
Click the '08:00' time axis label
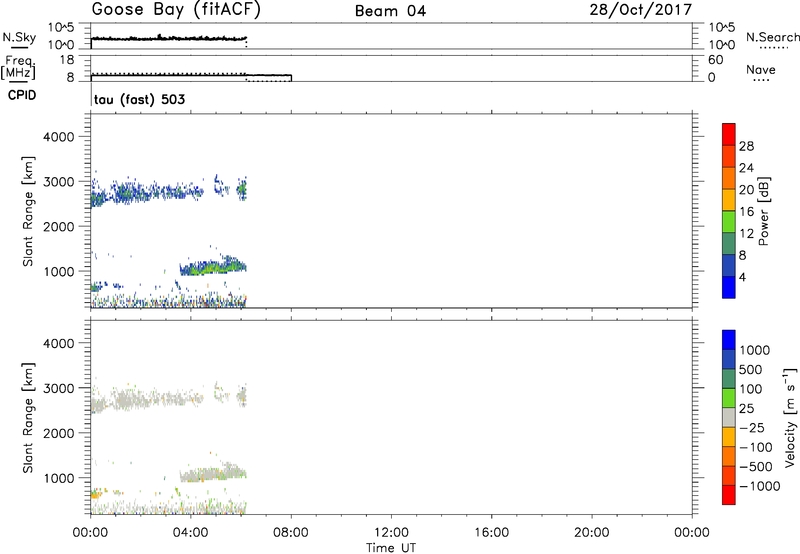291,533
